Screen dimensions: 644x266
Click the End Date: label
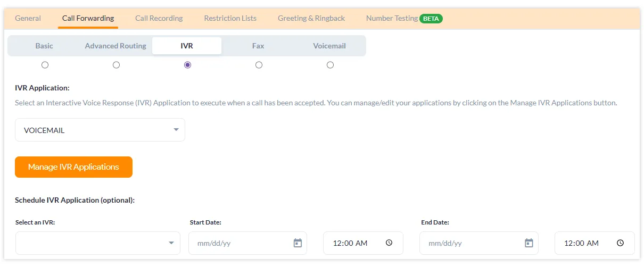click(435, 222)
